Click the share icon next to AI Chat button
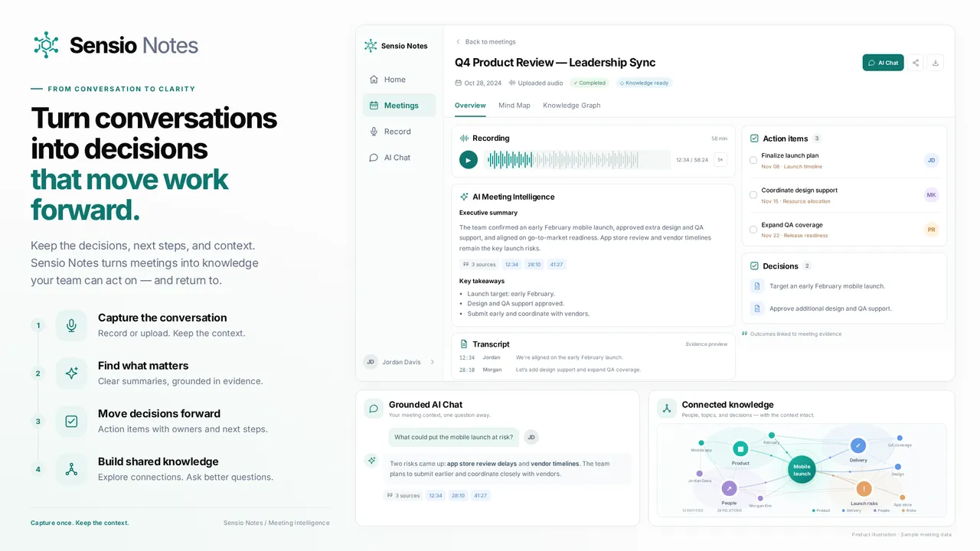This screenshot has height=551, width=980. point(916,63)
